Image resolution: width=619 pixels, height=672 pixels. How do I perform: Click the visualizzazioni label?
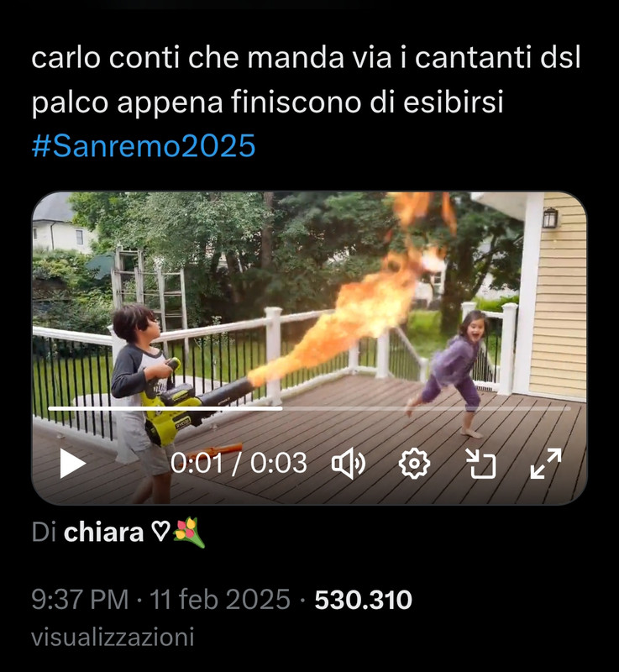113,637
